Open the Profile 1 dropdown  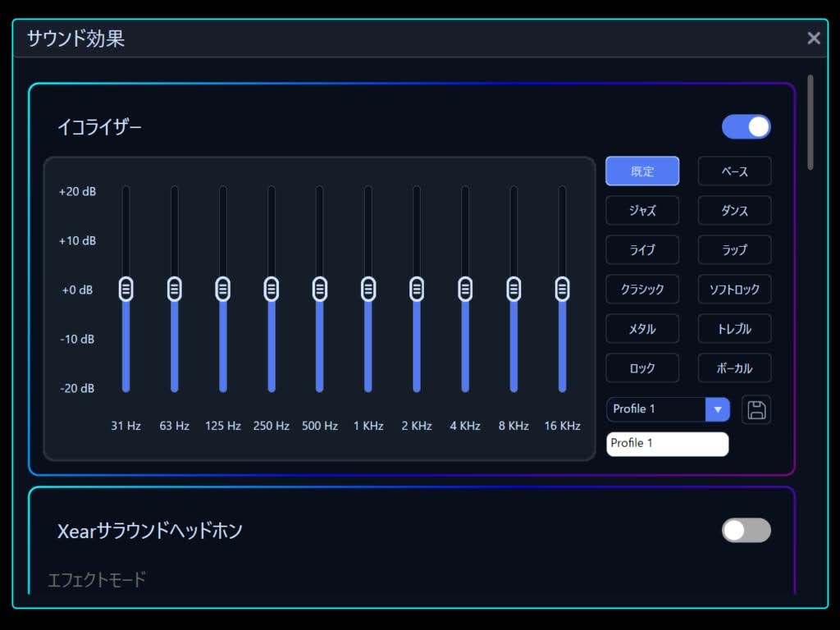[718, 409]
